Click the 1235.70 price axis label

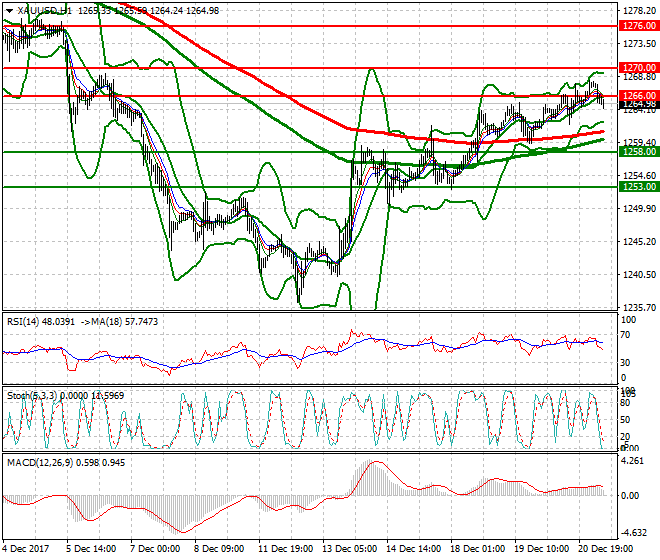639,307
